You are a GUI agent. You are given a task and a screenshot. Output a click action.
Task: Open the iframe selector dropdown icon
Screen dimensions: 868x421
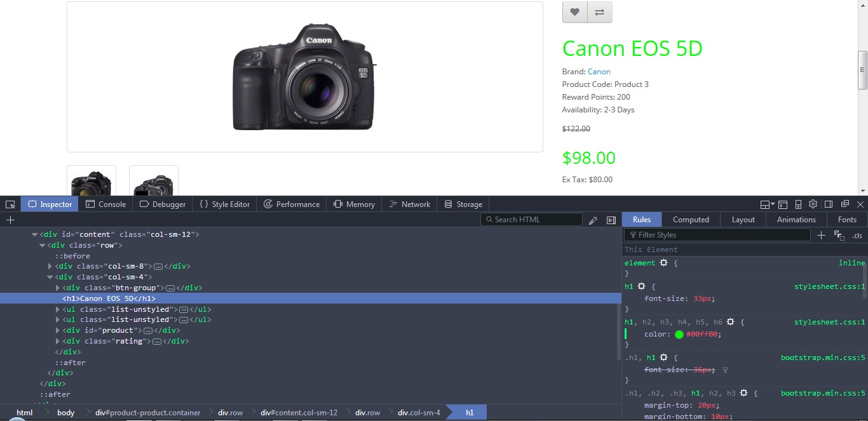pos(768,204)
